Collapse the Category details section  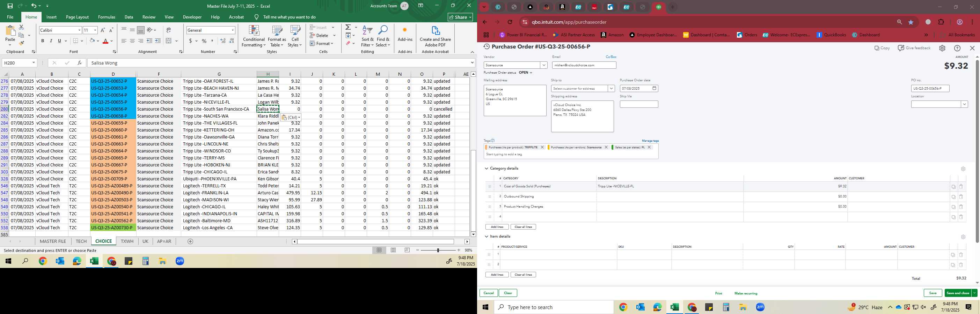pos(486,169)
